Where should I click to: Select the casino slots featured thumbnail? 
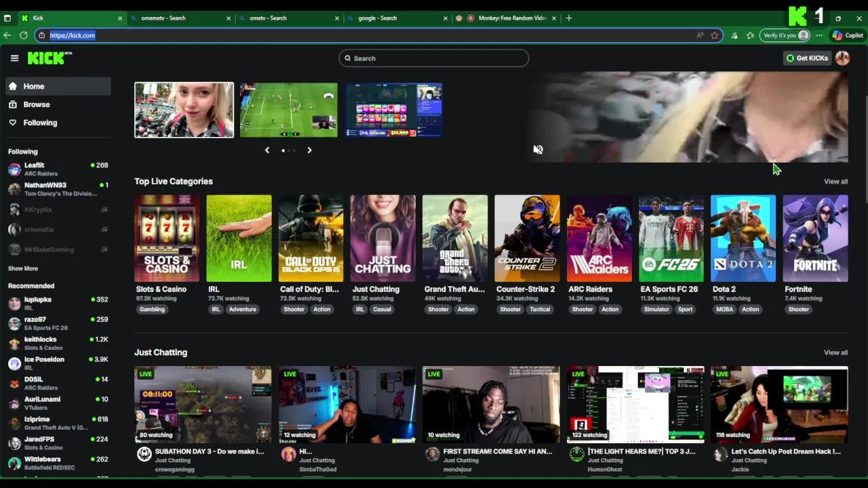[394, 110]
